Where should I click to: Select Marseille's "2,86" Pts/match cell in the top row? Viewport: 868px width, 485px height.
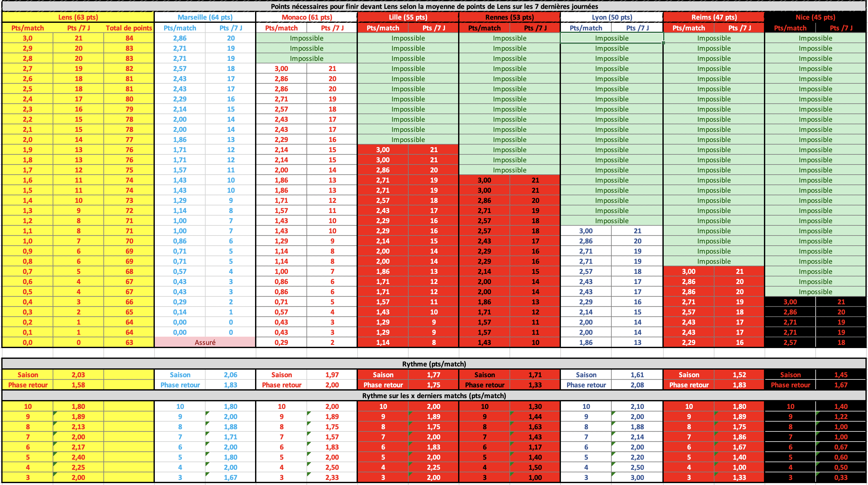[180, 38]
